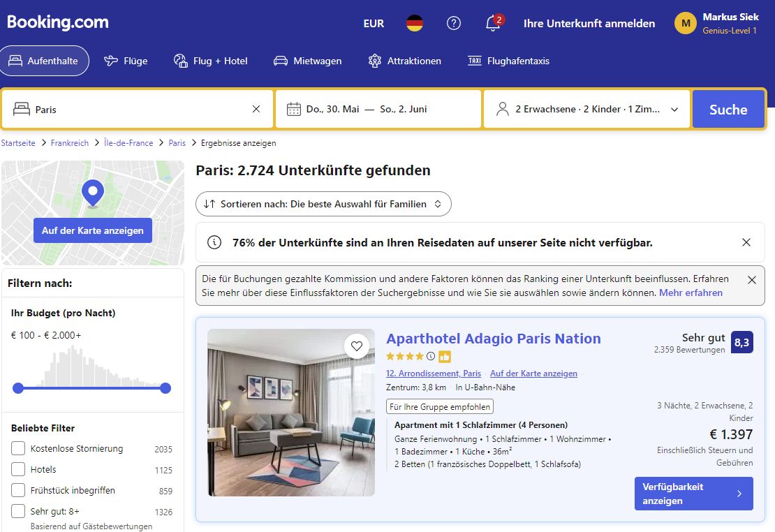Open the Attraktionen tab
The image size is (775, 532).
click(405, 61)
